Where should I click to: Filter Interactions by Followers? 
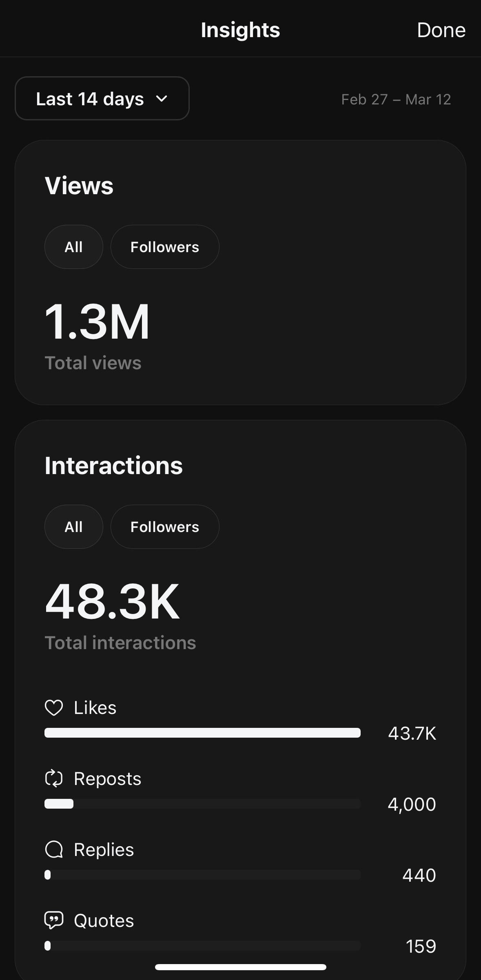click(x=164, y=527)
